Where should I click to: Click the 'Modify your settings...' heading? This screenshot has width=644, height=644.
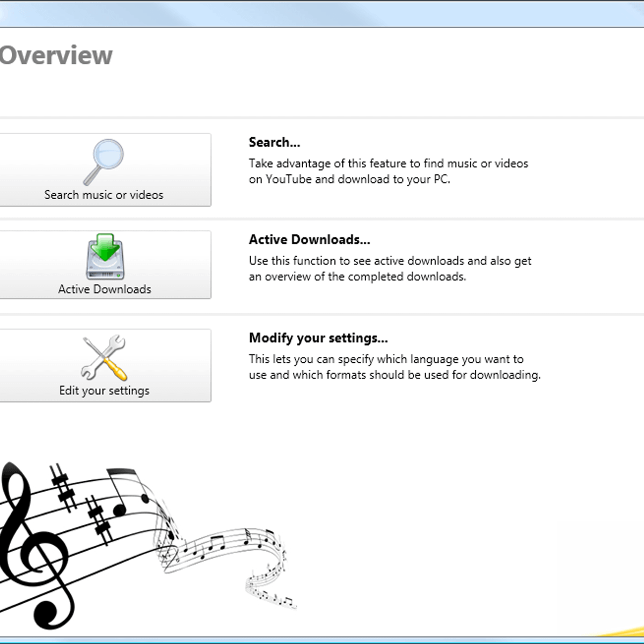(318, 338)
